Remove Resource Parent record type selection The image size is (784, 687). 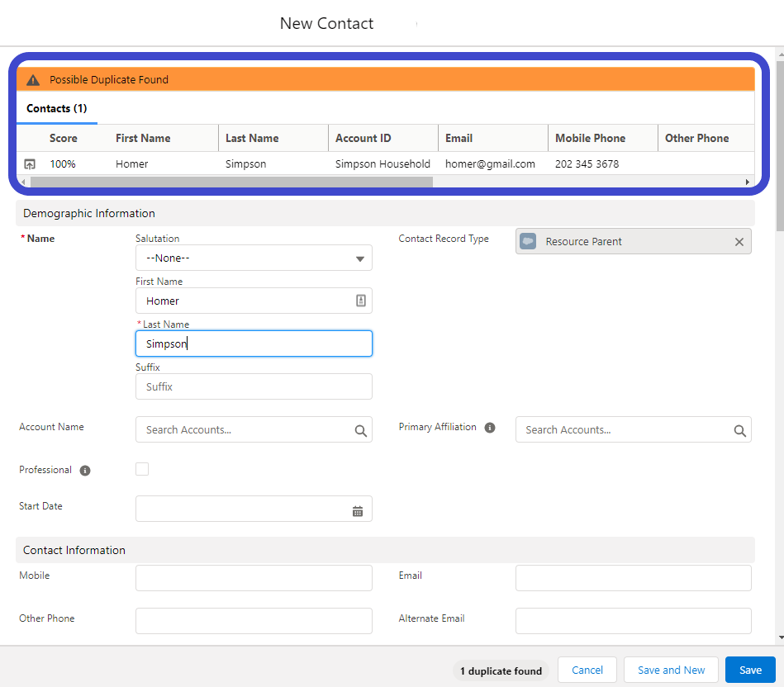[x=739, y=242]
